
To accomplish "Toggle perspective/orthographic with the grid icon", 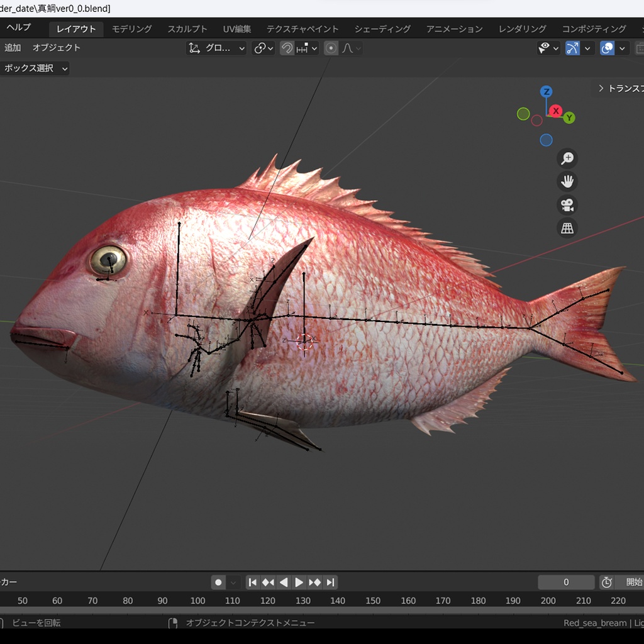I will pyautogui.click(x=567, y=227).
